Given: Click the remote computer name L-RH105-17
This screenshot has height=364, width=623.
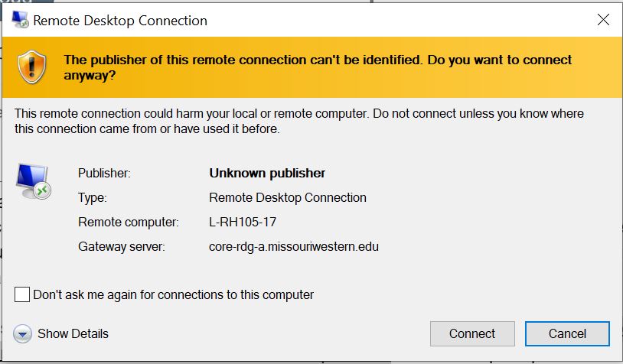Looking at the screenshot, I should [243, 223].
